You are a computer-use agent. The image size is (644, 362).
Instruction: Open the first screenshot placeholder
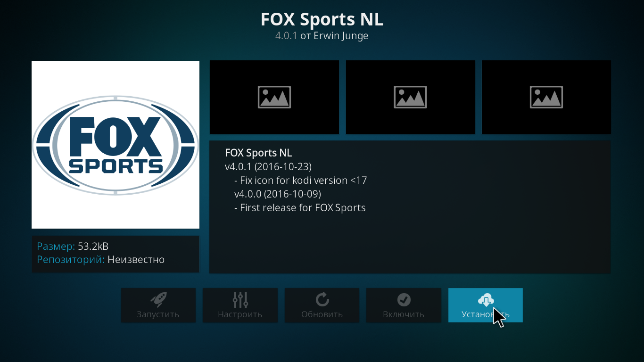(x=274, y=97)
